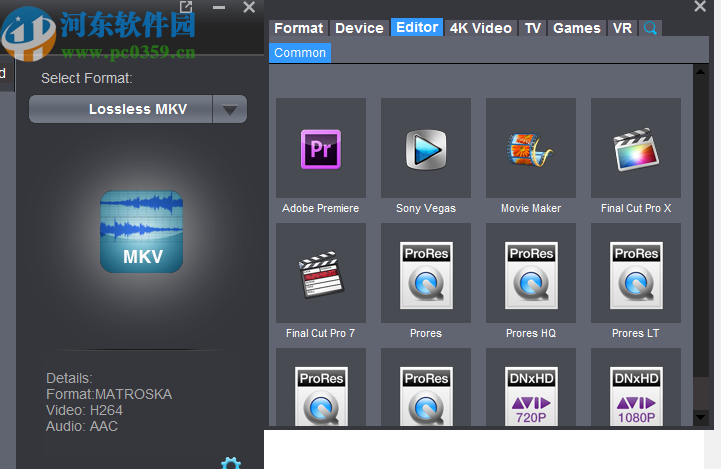Open the VR tab
The height and width of the screenshot is (469, 721).
pyautogui.click(x=622, y=28)
